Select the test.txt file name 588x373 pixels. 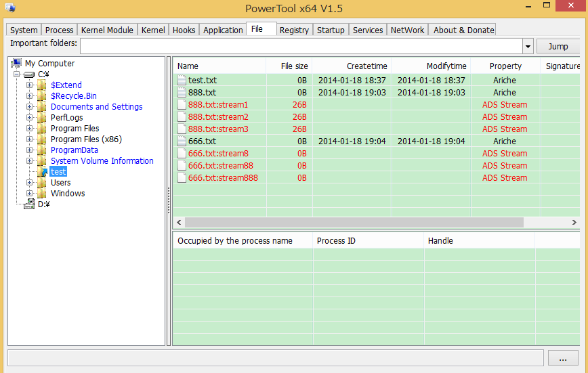202,81
